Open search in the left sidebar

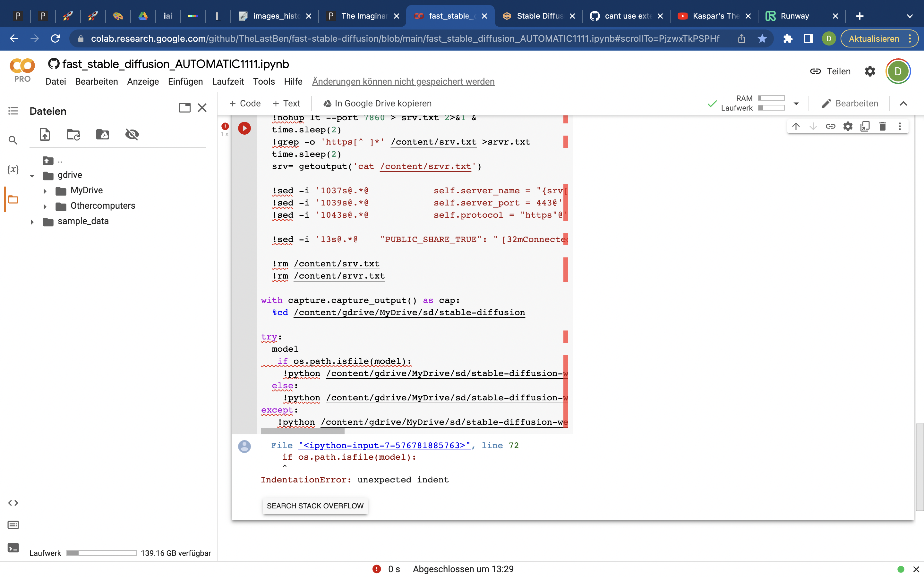pos(13,140)
